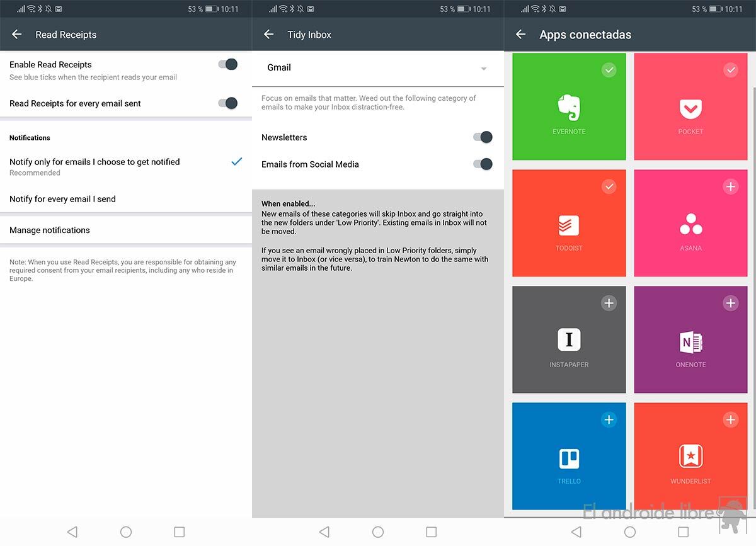Image resolution: width=756 pixels, height=546 pixels.
Task: Open the Instapaper app icon
Action: 569,340
